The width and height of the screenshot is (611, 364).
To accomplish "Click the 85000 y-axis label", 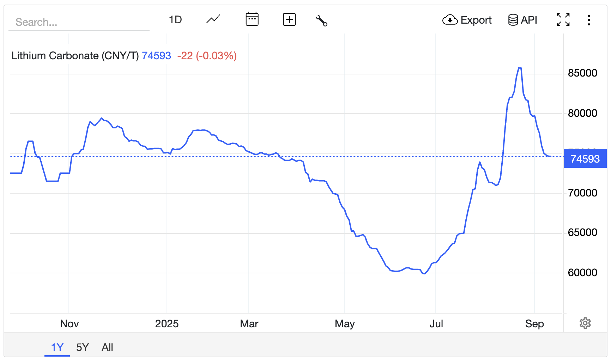I will click(582, 73).
